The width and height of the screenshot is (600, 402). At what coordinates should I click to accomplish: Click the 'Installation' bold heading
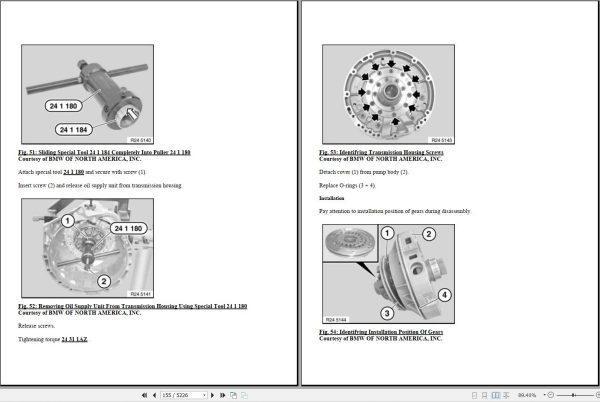pos(332,198)
